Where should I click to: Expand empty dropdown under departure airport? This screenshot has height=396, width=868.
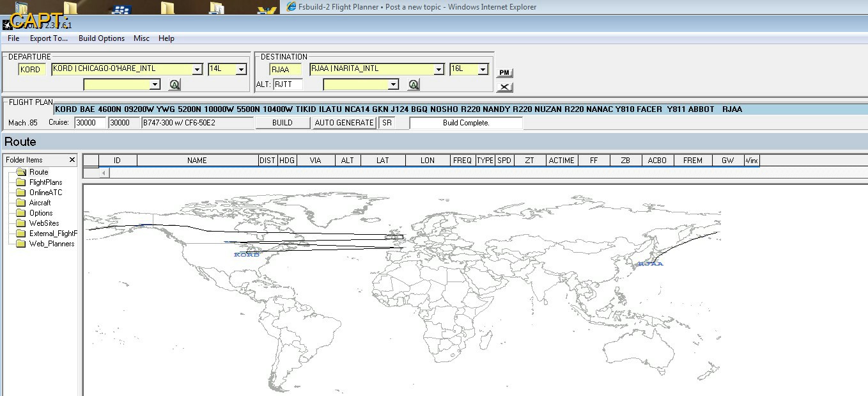[x=155, y=84]
